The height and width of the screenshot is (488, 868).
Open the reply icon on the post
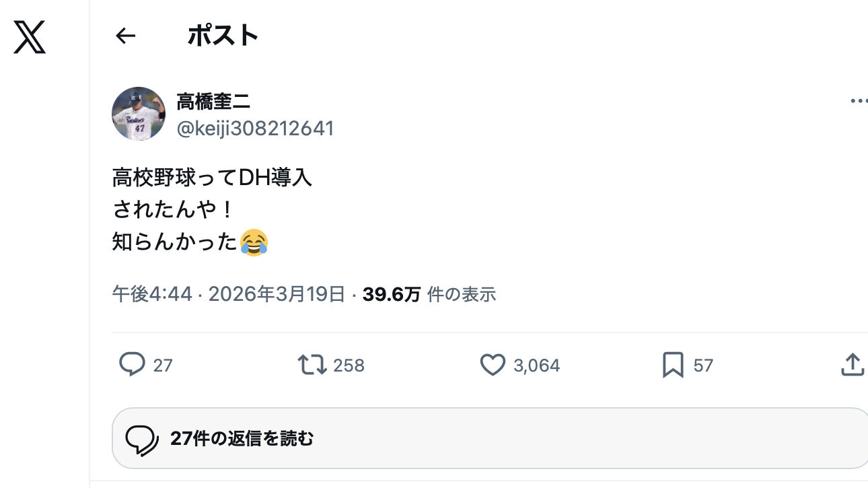[x=133, y=365]
